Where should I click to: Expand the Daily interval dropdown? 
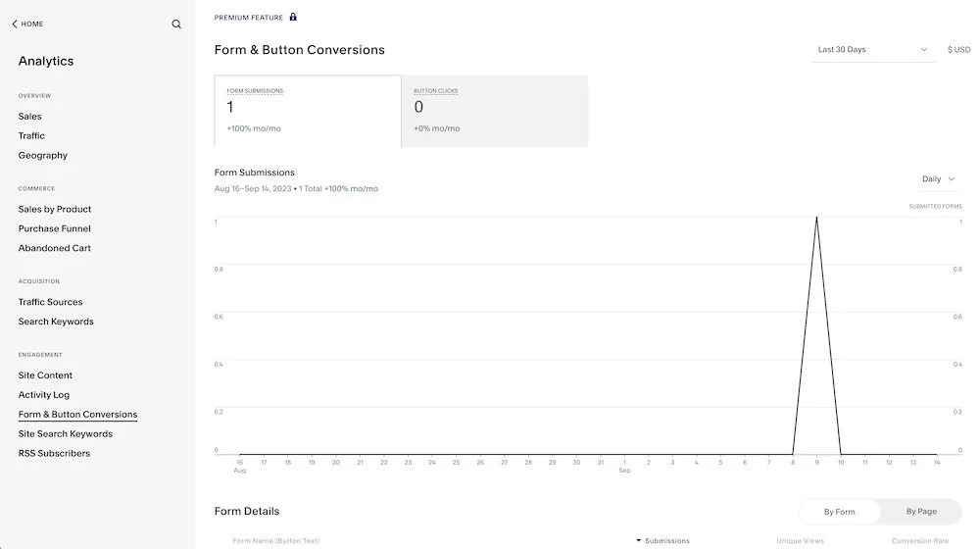938,179
